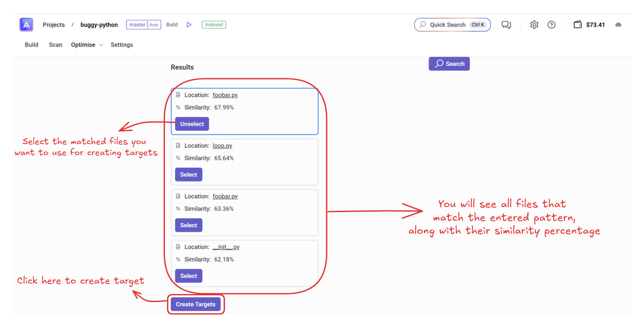The height and width of the screenshot is (327, 644).
Task: Toggle the Auto badge on the branch
Action: pyautogui.click(x=154, y=25)
